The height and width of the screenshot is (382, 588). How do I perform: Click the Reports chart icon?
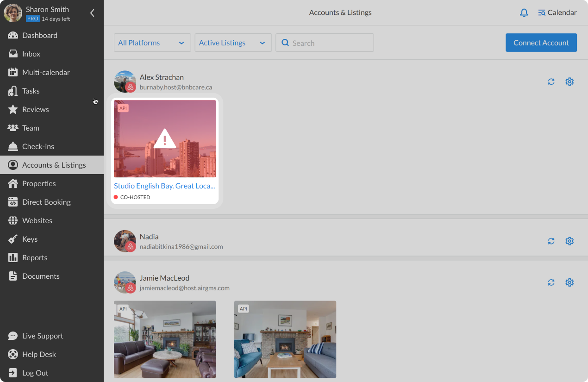click(x=13, y=257)
